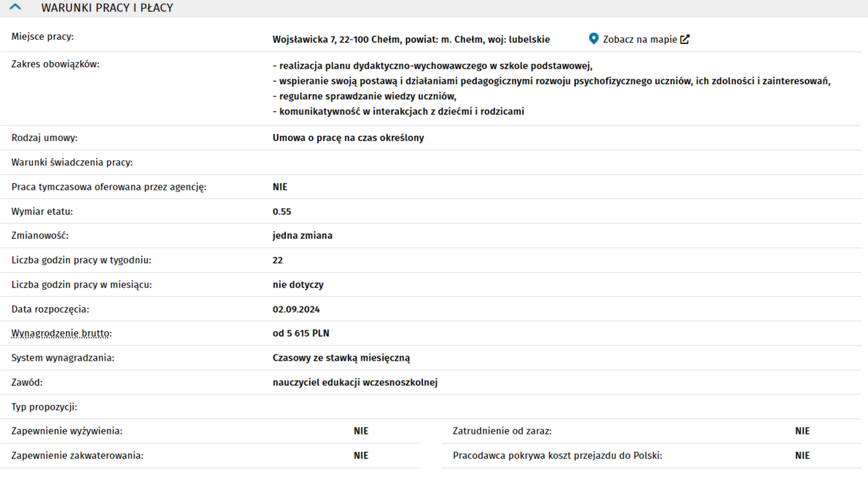Click the blue map pin icon
Viewport: 868px width, 491px height.
(x=593, y=39)
